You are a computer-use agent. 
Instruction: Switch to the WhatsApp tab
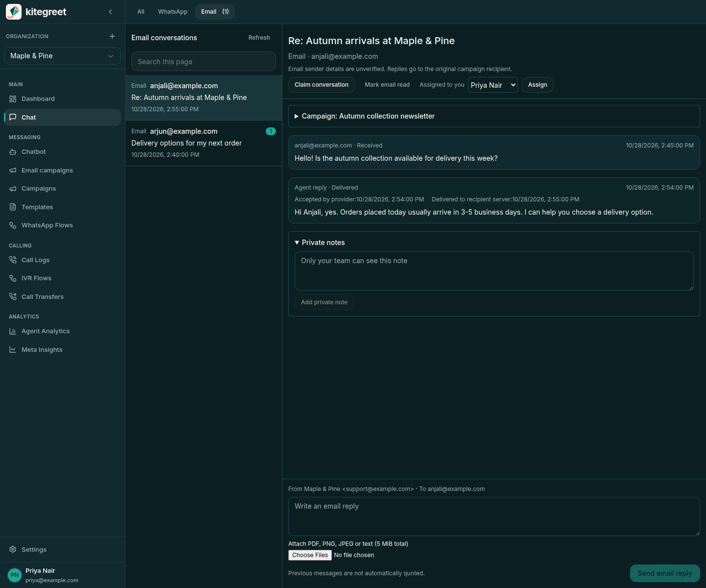pyautogui.click(x=173, y=12)
